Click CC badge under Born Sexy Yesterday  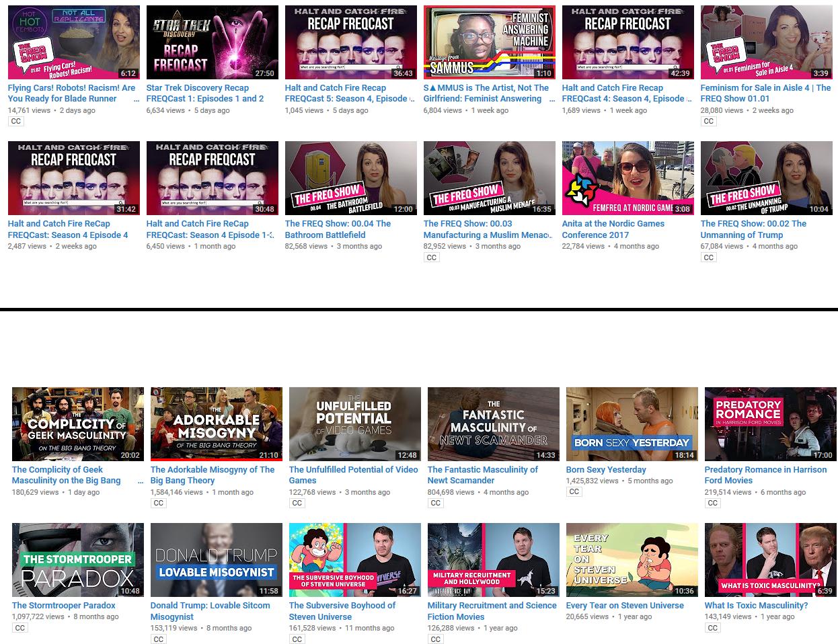click(574, 492)
